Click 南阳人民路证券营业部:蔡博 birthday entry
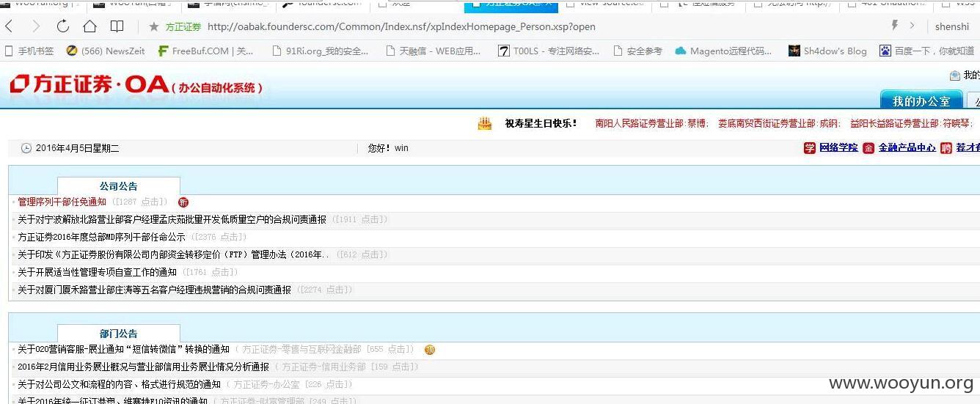The width and height of the screenshot is (980, 404). click(x=651, y=124)
